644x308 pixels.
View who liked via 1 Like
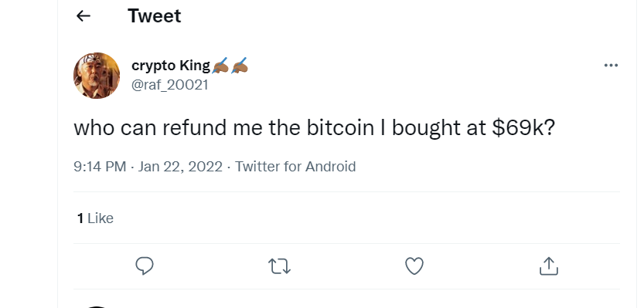pos(95,218)
